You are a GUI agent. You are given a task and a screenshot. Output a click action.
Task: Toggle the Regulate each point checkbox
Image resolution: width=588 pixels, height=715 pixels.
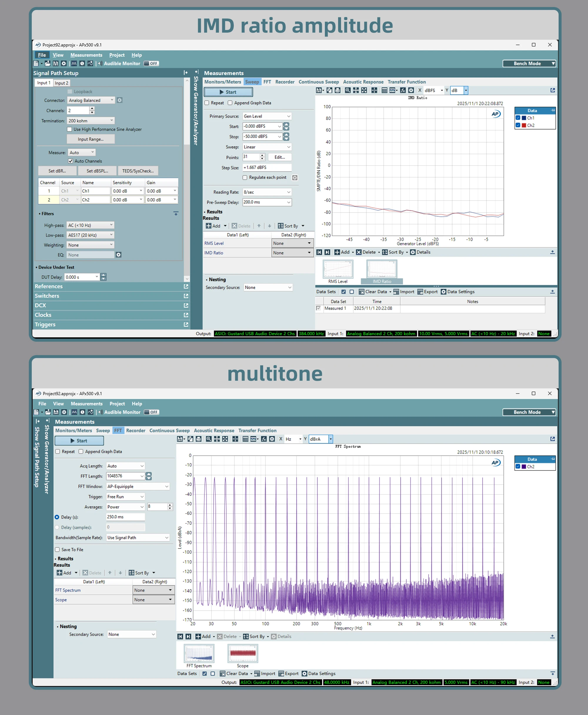coord(245,178)
